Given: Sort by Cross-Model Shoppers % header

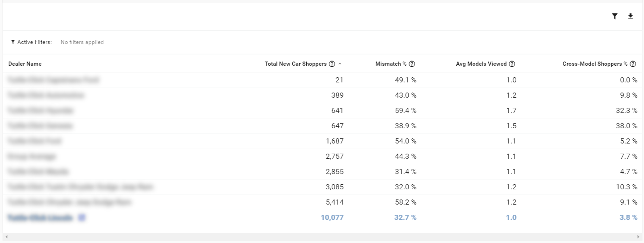Looking at the screenshot, I should (595, 64).
